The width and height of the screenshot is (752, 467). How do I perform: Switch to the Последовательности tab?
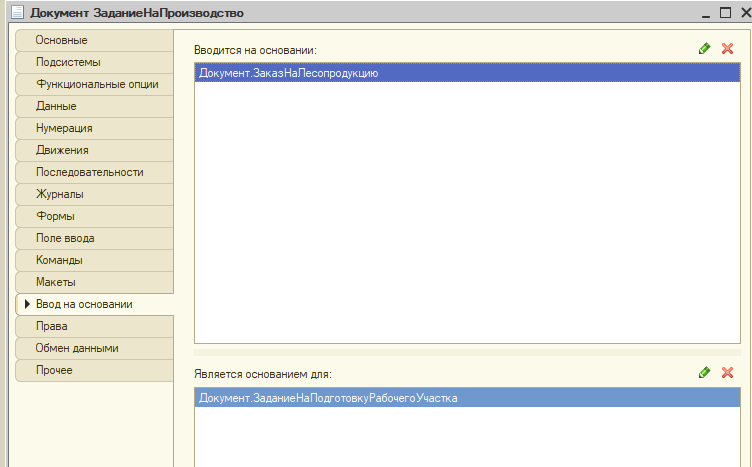pos(89,172)
